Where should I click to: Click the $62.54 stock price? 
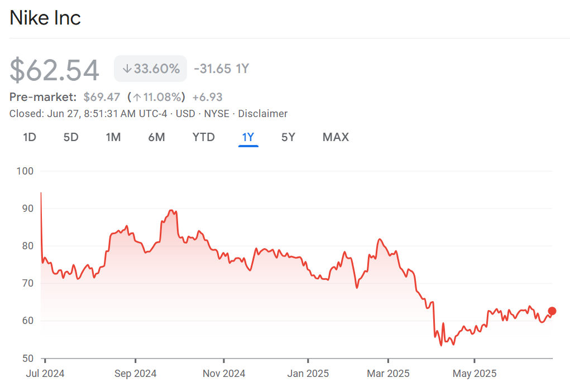[55, 70]
